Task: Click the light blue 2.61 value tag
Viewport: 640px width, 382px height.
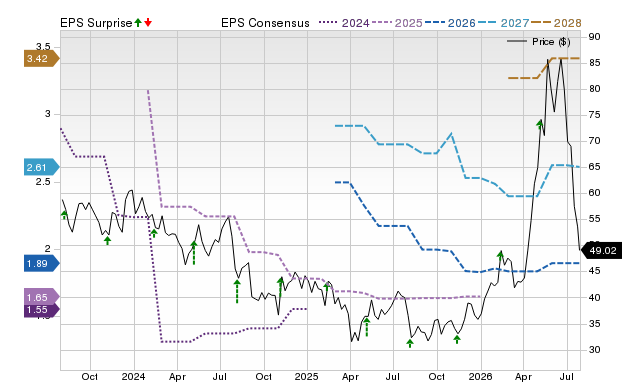Action: pos(42,167)
